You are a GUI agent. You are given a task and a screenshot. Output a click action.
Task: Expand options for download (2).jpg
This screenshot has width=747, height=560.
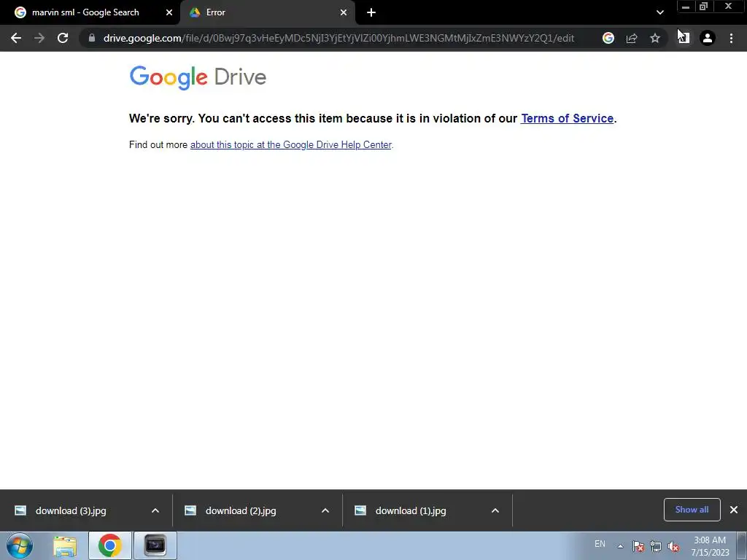(325, 510)
